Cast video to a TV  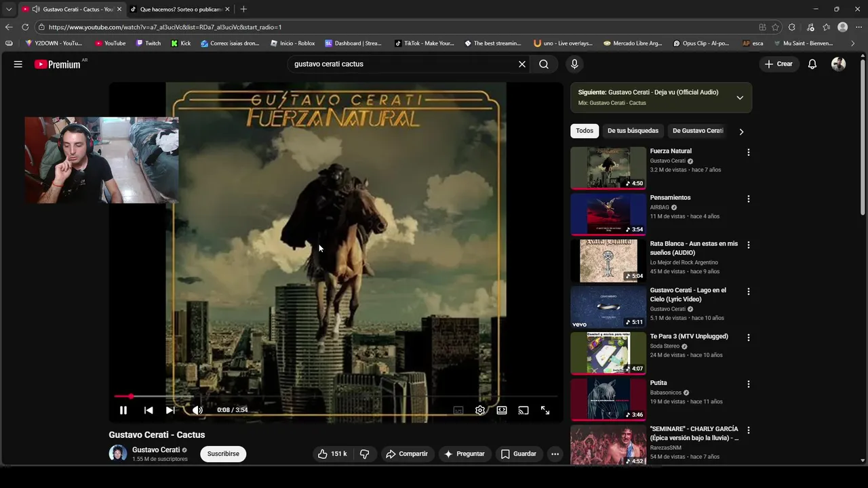(524, 410)
